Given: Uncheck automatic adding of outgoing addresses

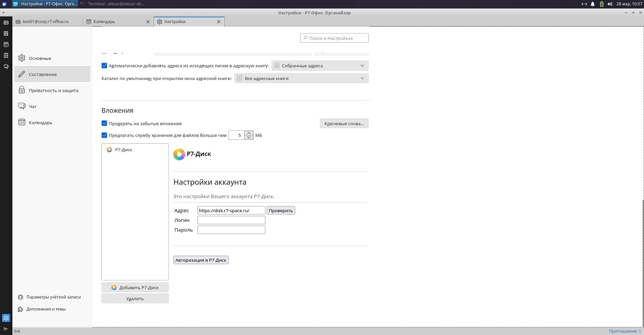Looking at the screenshot, I should point(105,66).
